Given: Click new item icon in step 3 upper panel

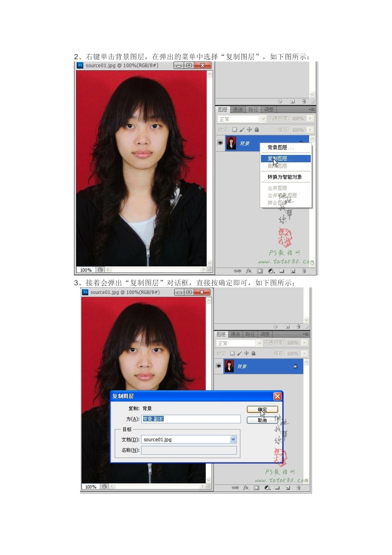Looking at the screenshot, I should click(288, 327).
